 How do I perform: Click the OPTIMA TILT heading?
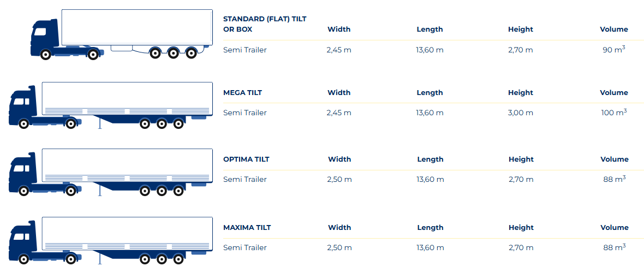pos(246,159)
